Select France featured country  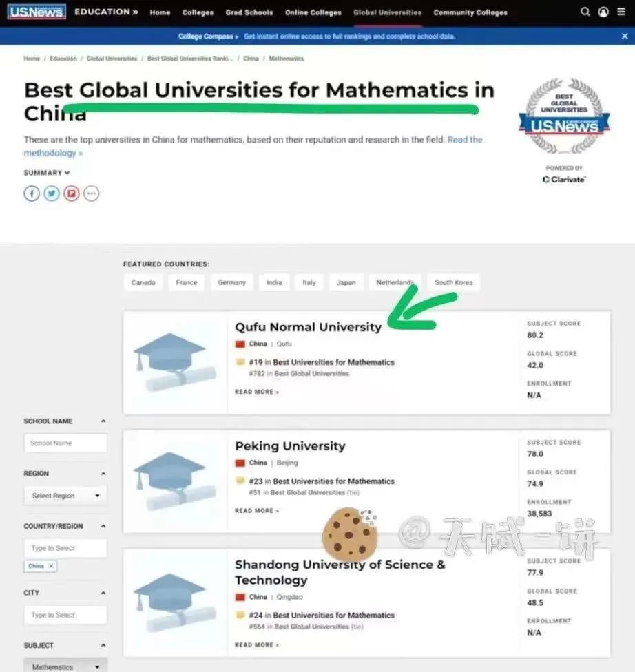pyautogui.click(x=187, y=282)
